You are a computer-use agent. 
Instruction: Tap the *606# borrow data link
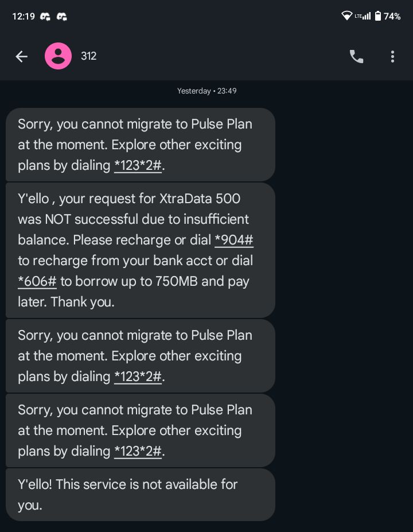coord(37,281)
